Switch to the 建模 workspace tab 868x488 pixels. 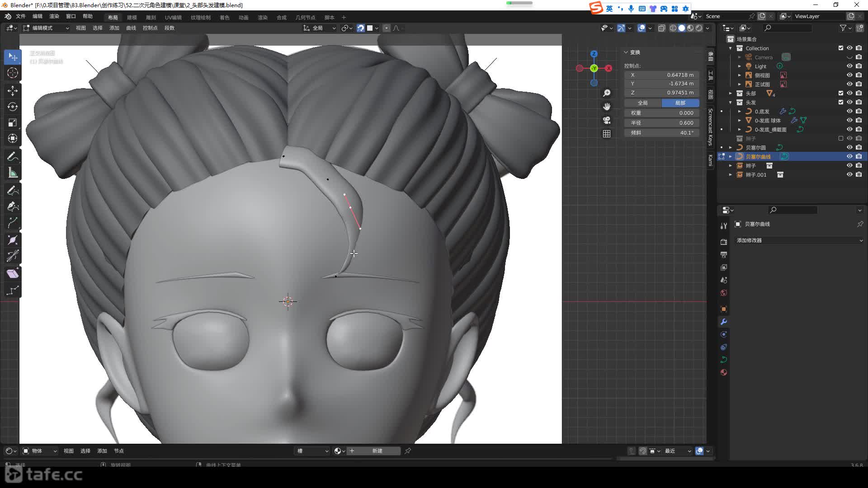[132, 18]
